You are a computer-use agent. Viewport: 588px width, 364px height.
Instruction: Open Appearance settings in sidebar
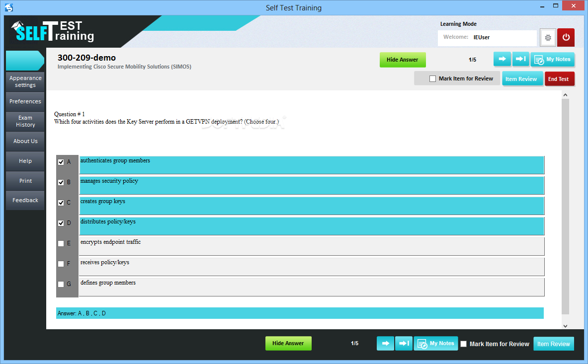click(x=25, y=81)
